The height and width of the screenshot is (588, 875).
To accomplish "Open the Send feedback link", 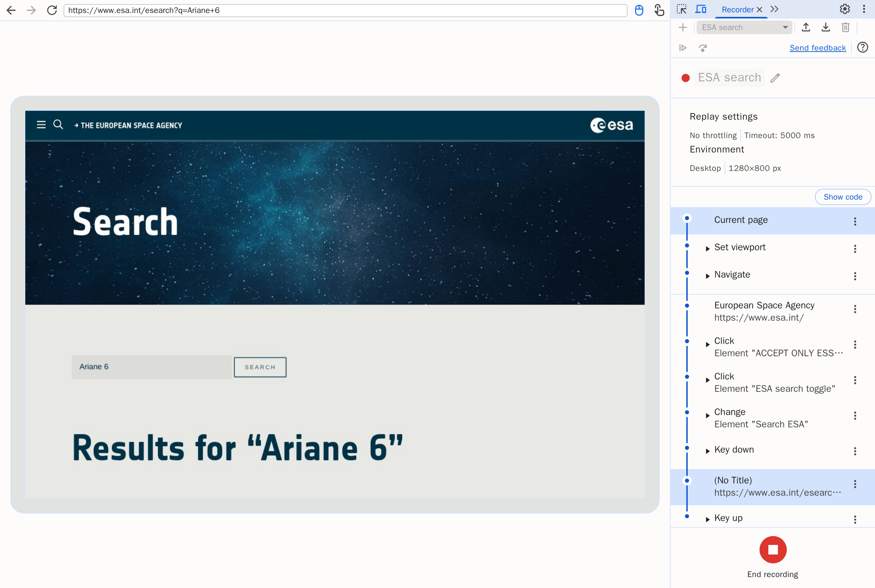I will [x=818, y=48].
